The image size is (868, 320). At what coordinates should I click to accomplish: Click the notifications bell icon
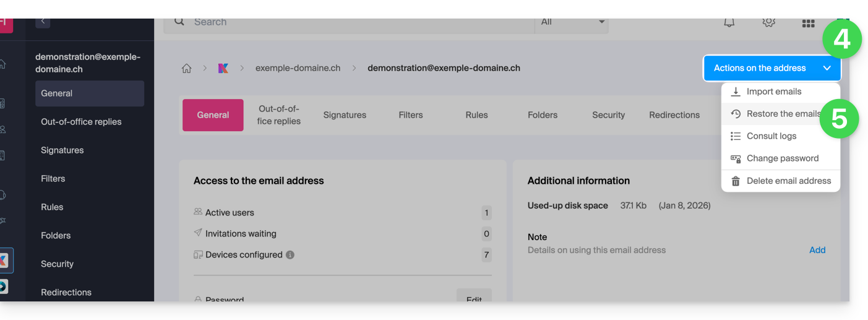(x=729, y=22)
